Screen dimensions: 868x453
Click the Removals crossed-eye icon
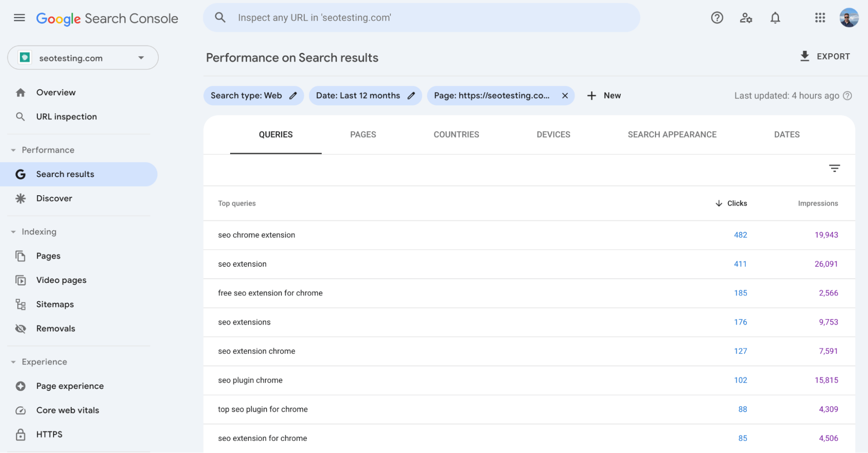(x=20, y=329)
